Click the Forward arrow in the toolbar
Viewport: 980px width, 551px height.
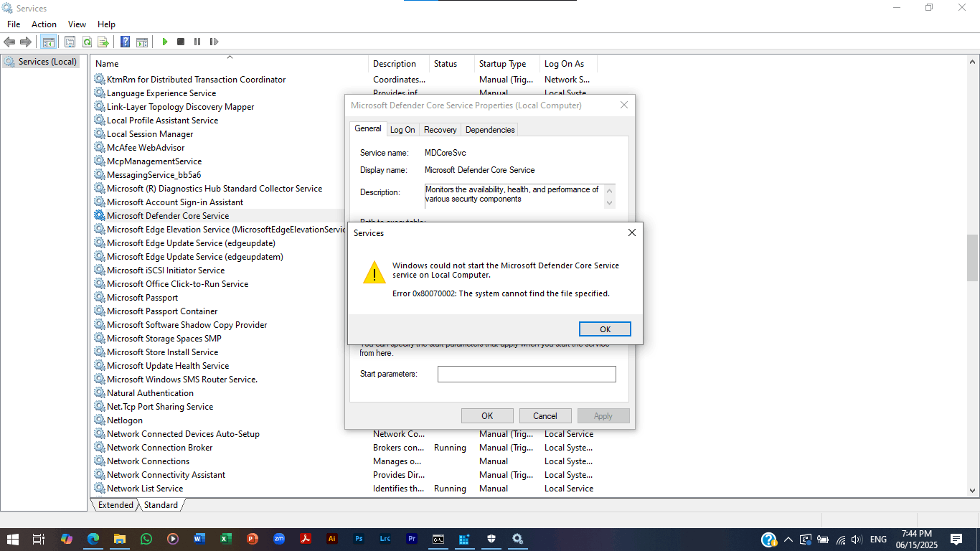(26, 42)
